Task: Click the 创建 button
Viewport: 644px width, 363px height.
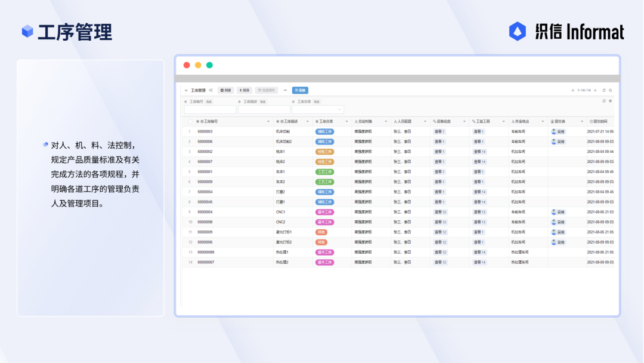Action: (x=226, y=90)
